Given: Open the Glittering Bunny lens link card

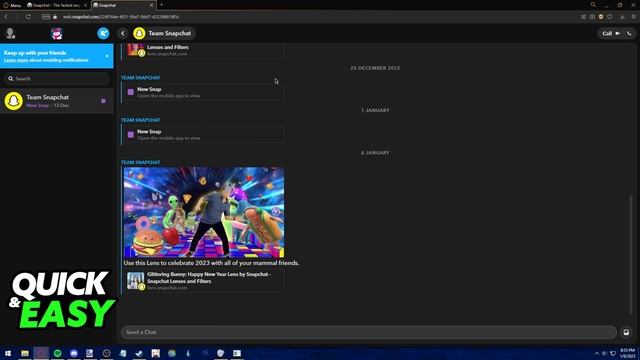Looking at the screenshot, I should point(204,281).
